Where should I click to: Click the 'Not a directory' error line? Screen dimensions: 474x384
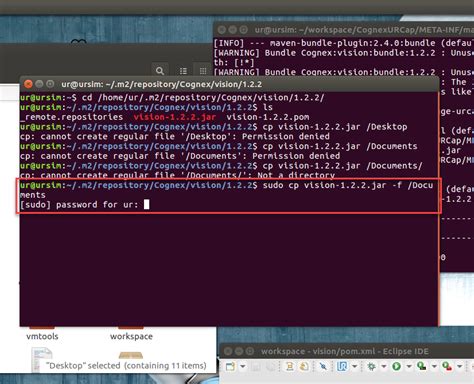[177, 175]
